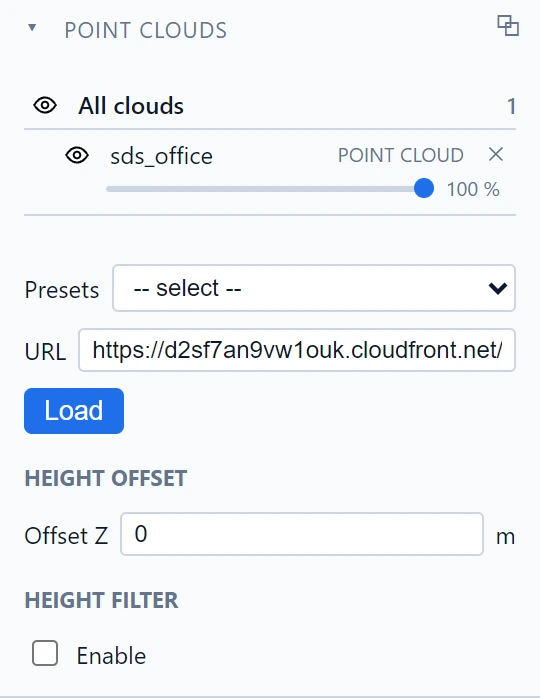Screen dimensions: 540x698
Task: Click the middle of the sds_office opacity track
Action: pos(265,189)
